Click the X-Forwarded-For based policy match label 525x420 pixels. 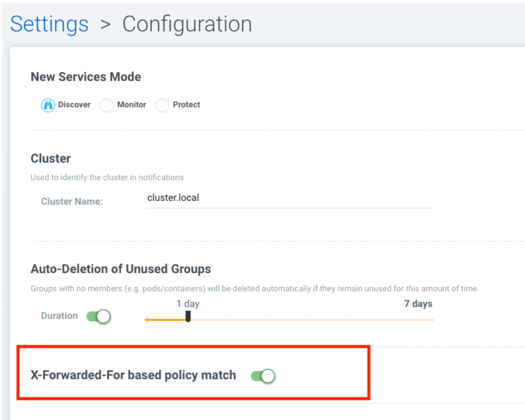coord(133,375)
